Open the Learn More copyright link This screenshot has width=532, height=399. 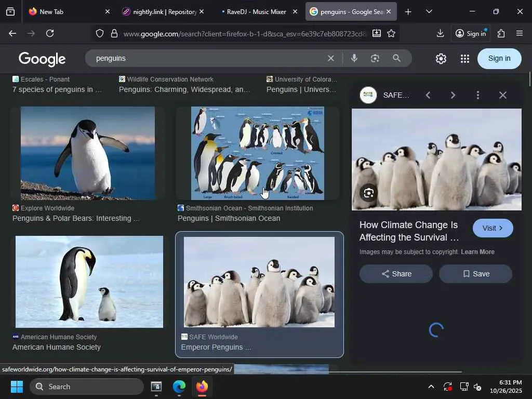coord(477,252)
